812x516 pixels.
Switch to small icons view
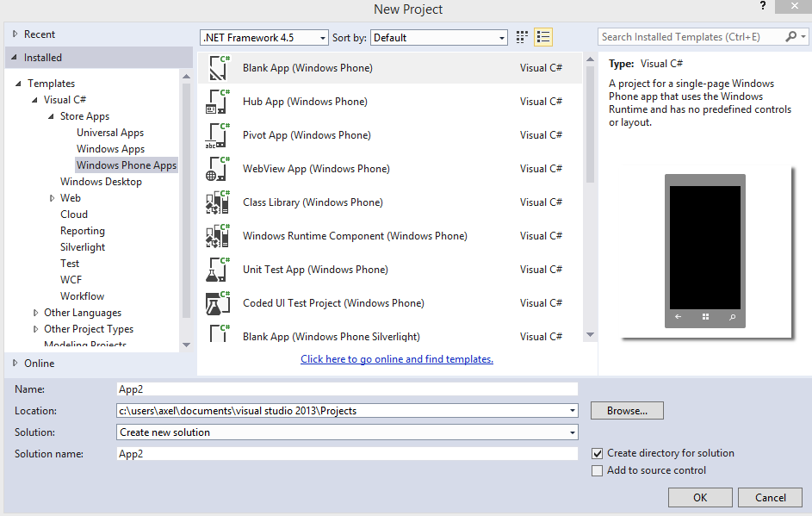click(522, 37)
